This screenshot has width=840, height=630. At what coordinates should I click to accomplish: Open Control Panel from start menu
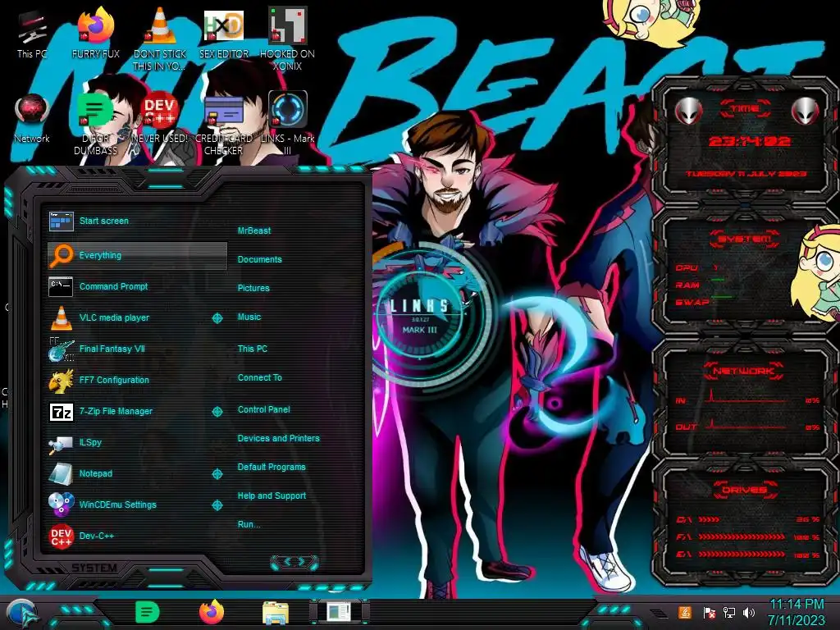pos(263,410)
